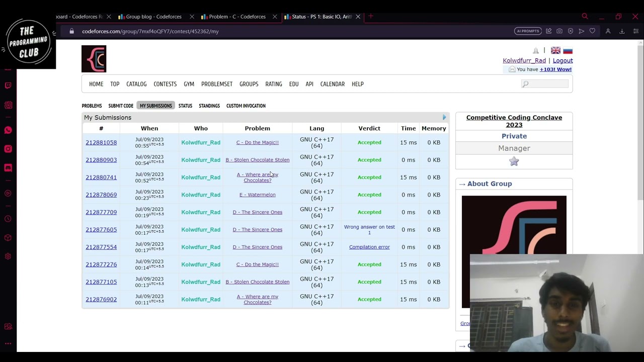
Task: Open WhatsApp from the sidebar
Action: tap(8, 130)
